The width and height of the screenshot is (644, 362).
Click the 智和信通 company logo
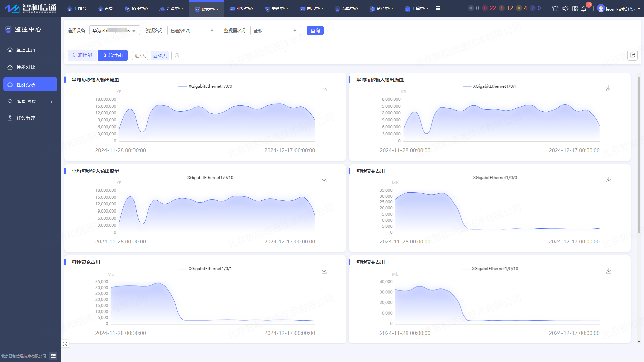pos(31,8)
